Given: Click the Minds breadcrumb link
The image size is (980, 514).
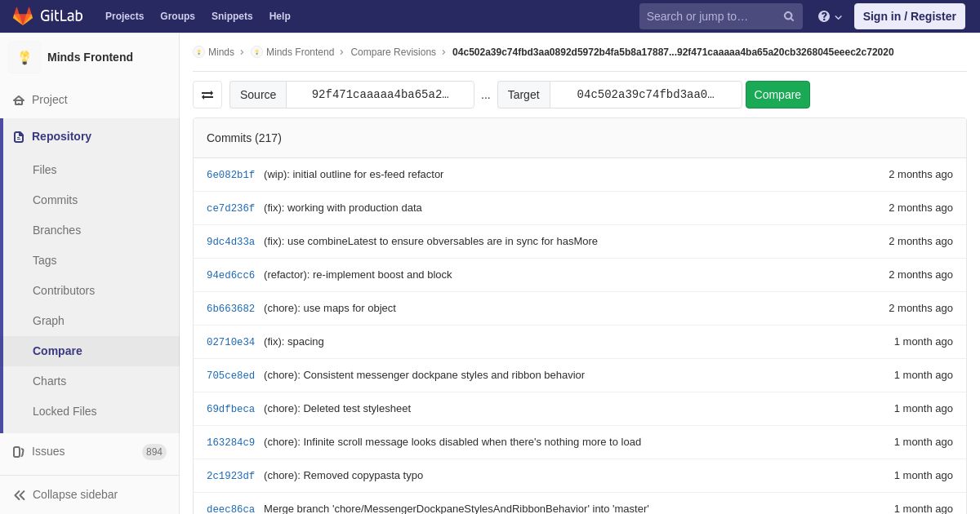Looking at the screenshot, I should [x=220, y=52].
